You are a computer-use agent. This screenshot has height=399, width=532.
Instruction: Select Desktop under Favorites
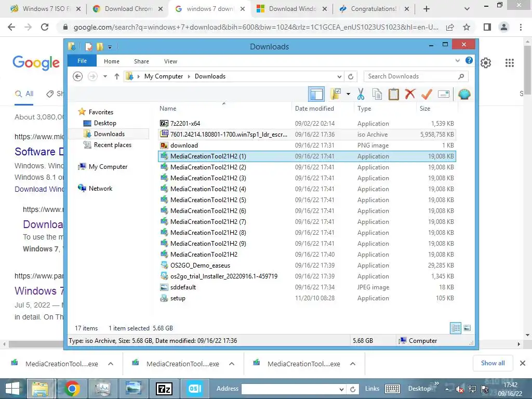(x=105, y=123)
